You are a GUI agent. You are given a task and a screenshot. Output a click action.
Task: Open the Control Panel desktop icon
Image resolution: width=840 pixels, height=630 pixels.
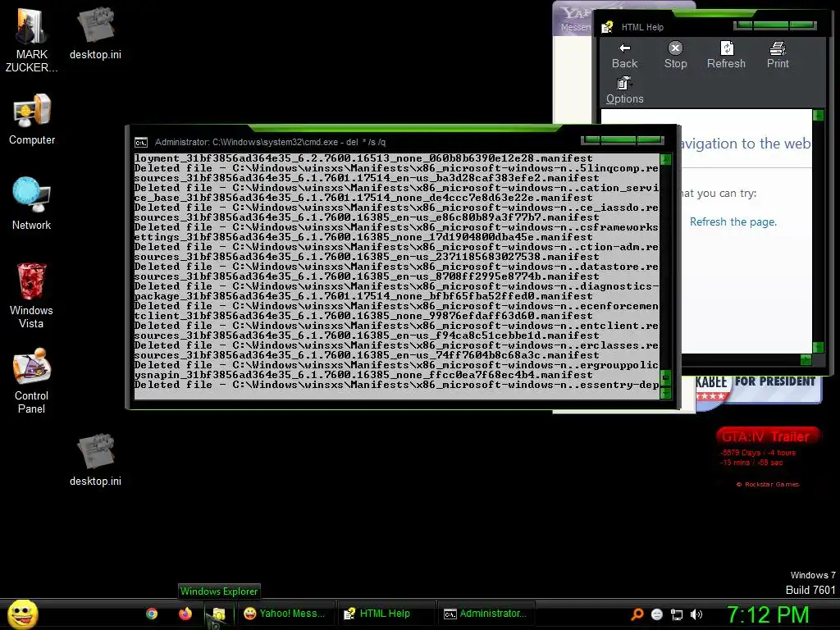click(31, 381)
